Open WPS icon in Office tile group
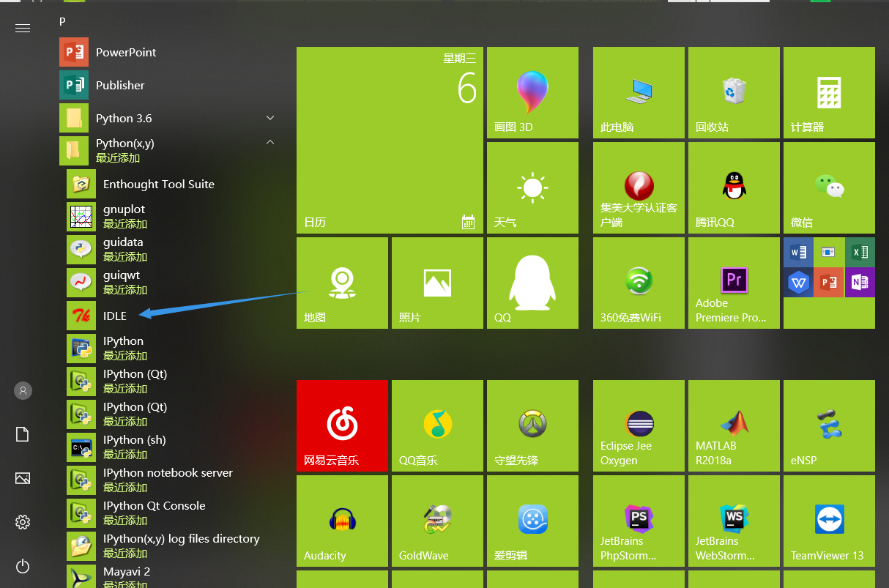Image resolution: width=889 pixels, height=588 pixels. (798, 282)
